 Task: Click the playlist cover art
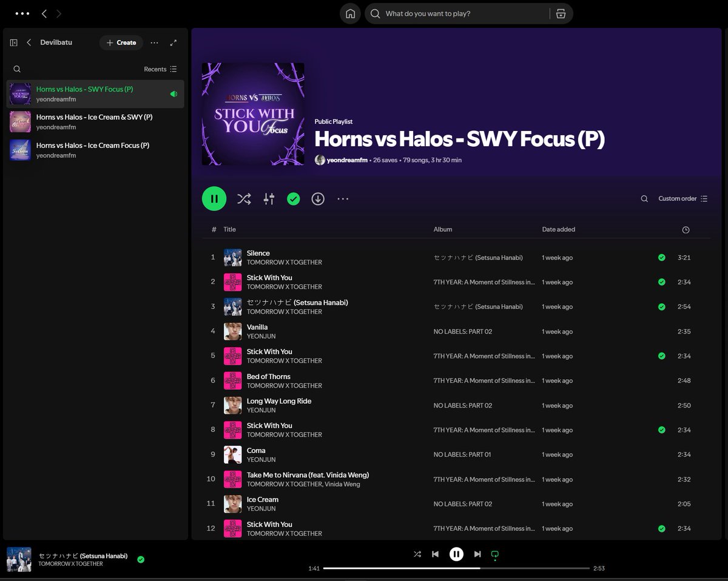pyautogui.click(x=253, y=114)
